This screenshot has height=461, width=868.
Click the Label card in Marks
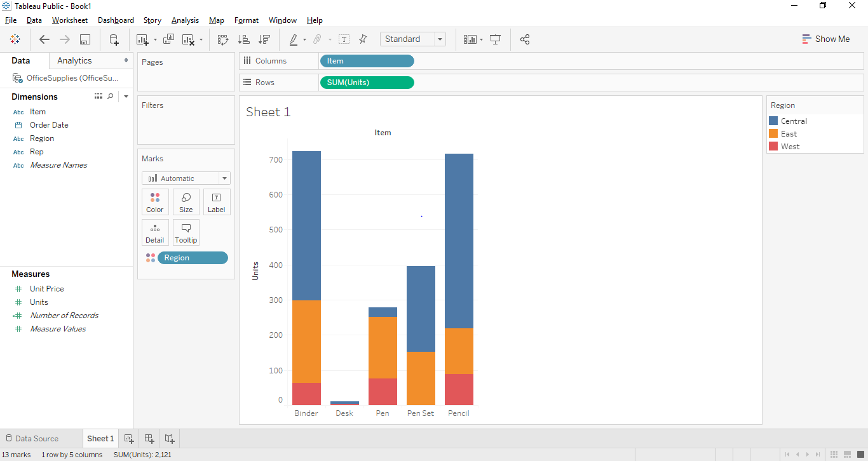coord(217,202)
